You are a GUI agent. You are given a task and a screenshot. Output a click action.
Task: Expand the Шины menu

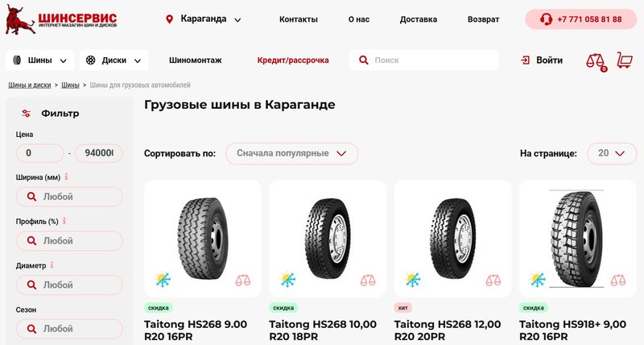40,60
